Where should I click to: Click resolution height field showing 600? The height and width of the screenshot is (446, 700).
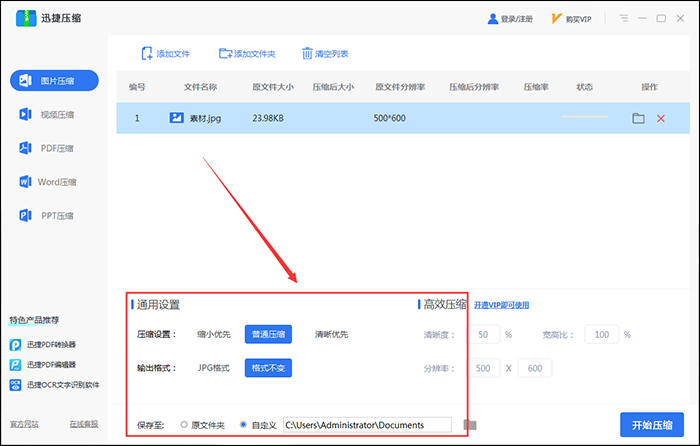click(535, 368)
